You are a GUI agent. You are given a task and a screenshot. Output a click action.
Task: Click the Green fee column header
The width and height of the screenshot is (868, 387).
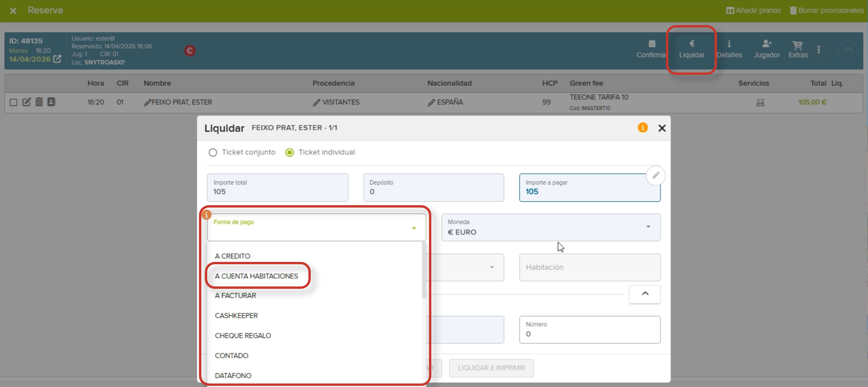coord(586,83)
